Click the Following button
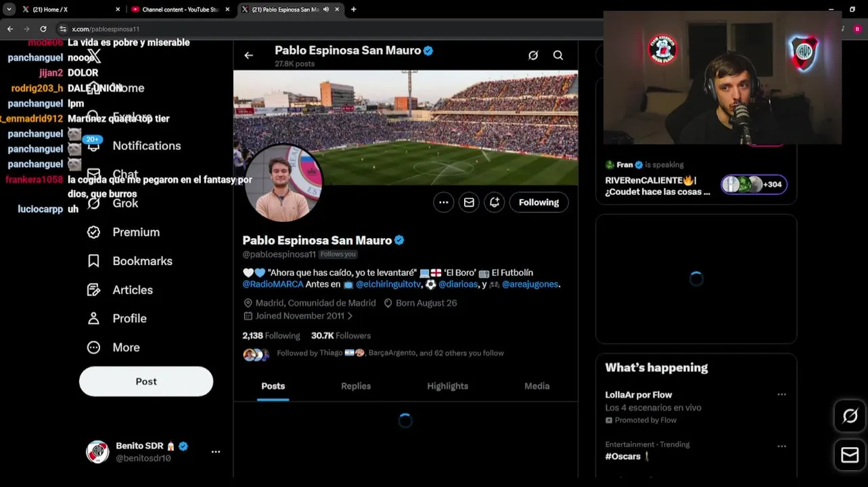This screenshot has height=487, width=868. (x=539, y=202)
